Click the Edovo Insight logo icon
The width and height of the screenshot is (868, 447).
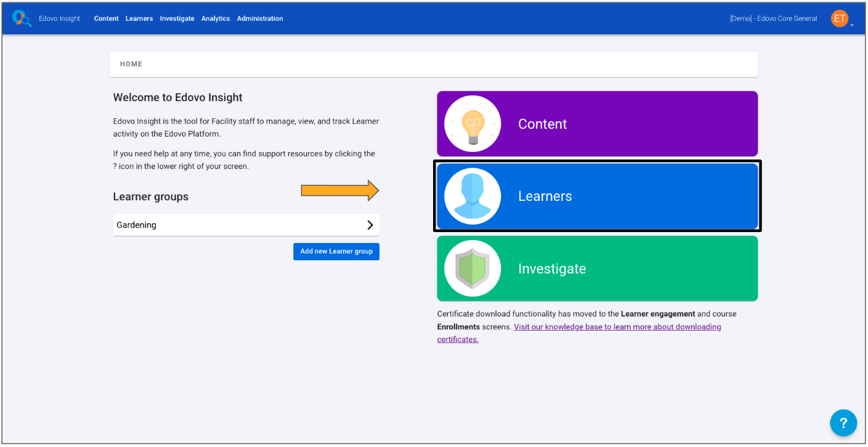[x=21, y=18]
